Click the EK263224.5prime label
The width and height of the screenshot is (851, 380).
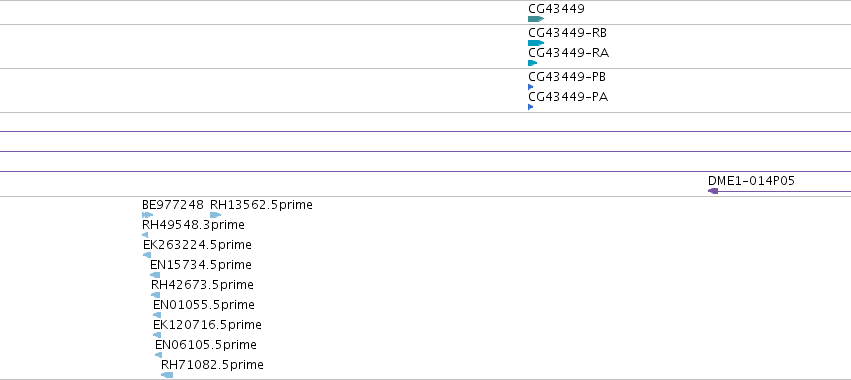pos(198,245)
